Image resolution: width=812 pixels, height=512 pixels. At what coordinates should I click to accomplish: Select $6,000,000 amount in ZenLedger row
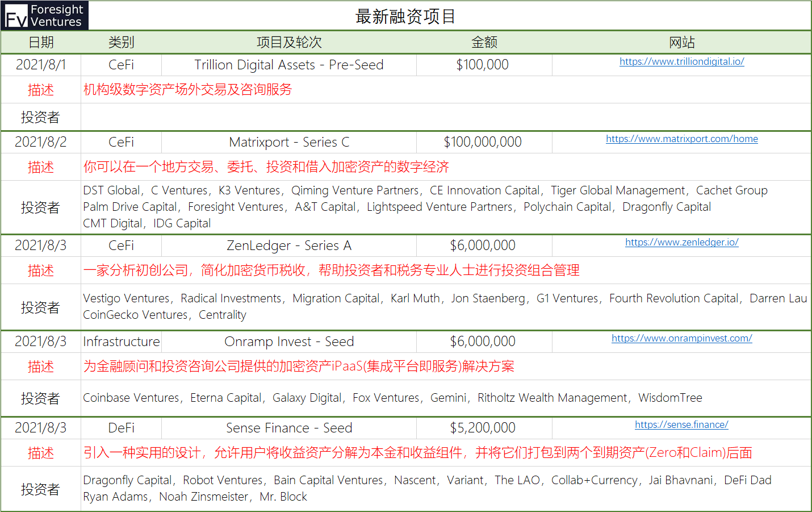(x=484, y=245)
